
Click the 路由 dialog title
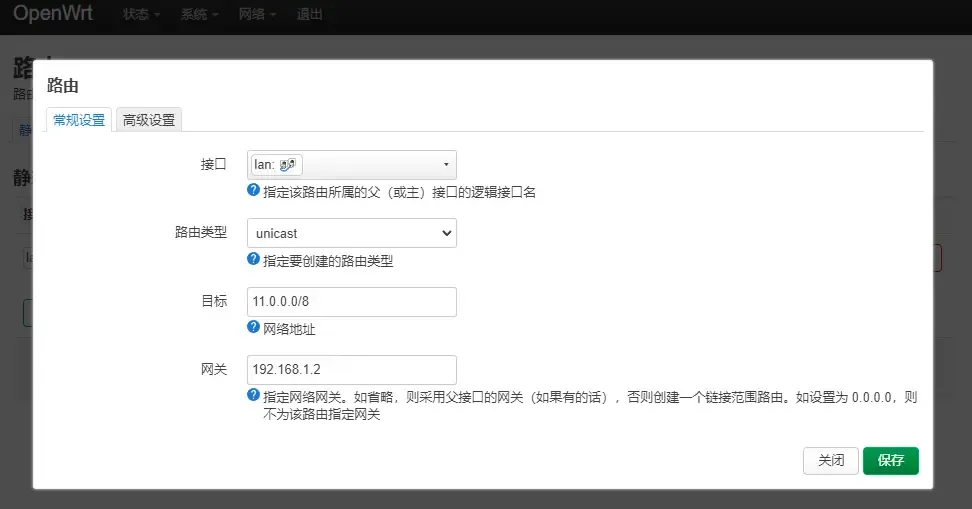click(63, 87)
